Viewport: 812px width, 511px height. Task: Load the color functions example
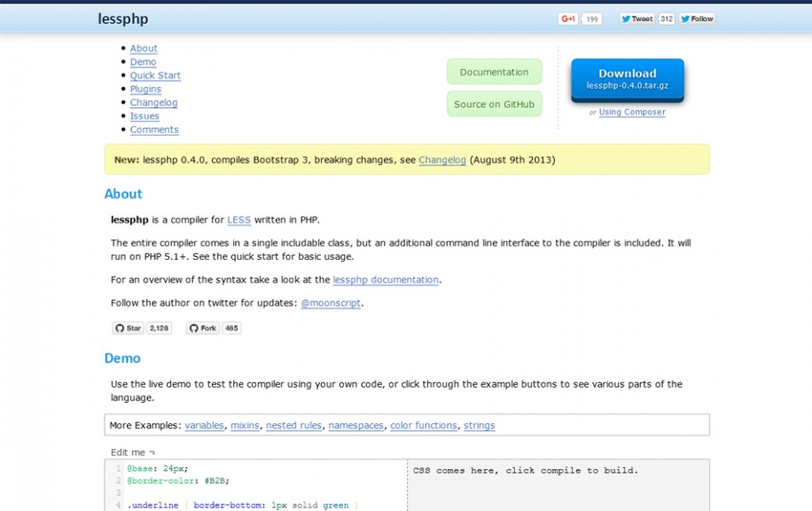coord(424,425)
